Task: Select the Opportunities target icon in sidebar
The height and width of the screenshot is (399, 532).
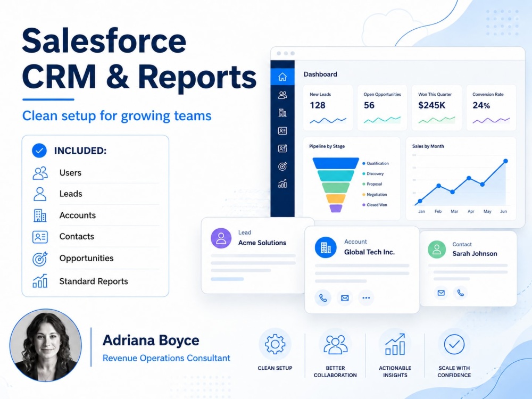Action: point(282,166)
